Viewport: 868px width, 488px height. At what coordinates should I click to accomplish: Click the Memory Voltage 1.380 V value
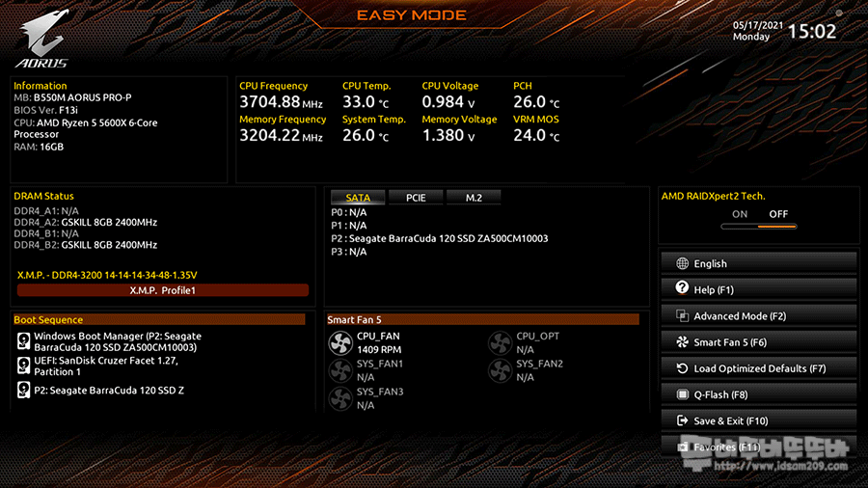click(448, 135)
